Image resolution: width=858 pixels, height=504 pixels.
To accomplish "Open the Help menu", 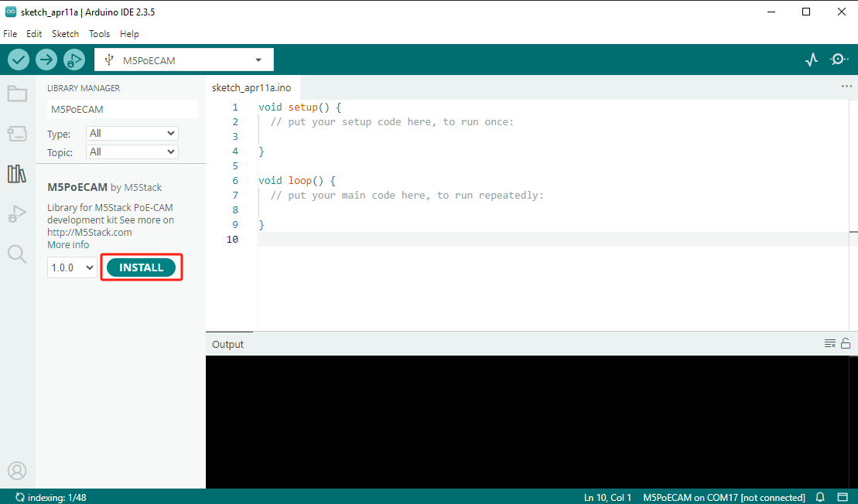I will pyautogui.click(x=129, y=34).
